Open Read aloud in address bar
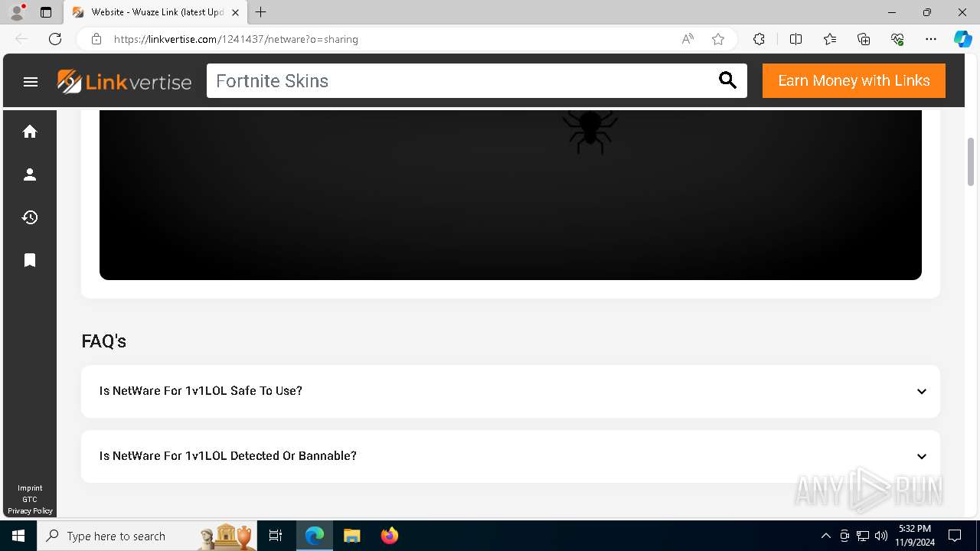980x551 pixels. click(688, 39)
